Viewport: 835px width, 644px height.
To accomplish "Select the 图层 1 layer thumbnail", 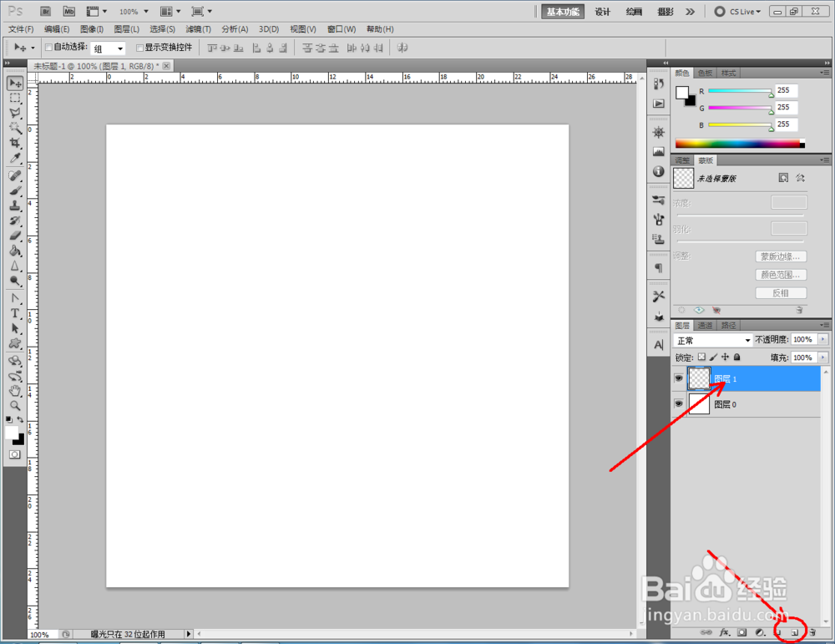I will 699,378.
